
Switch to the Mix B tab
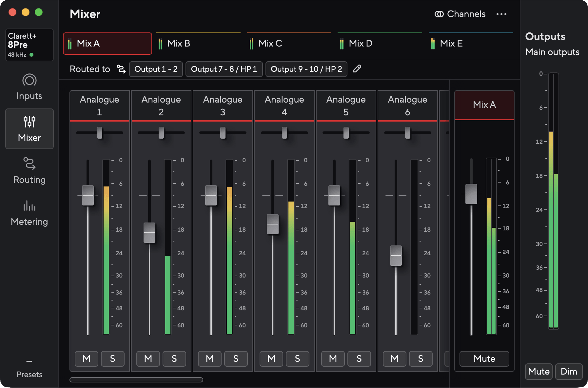tap(198, 43)
